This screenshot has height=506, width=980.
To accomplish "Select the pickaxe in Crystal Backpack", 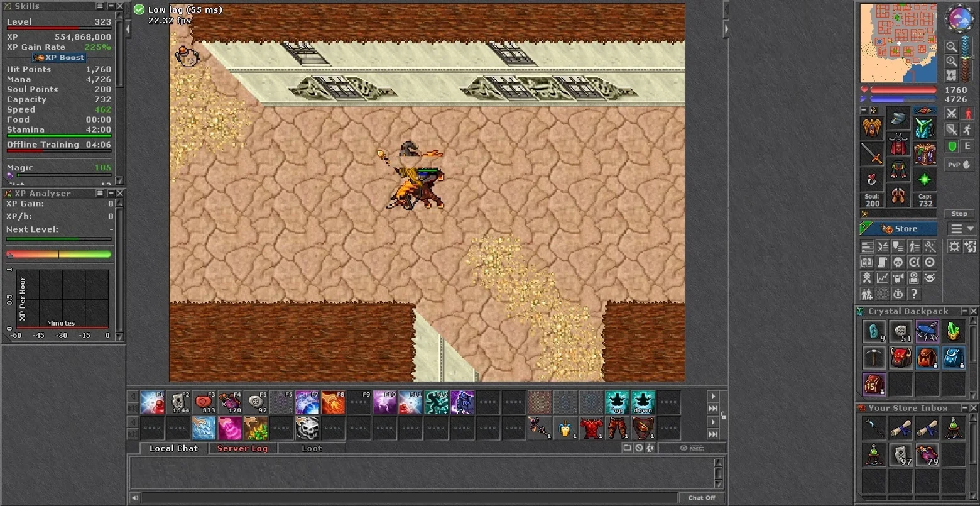I will (873, 357).
